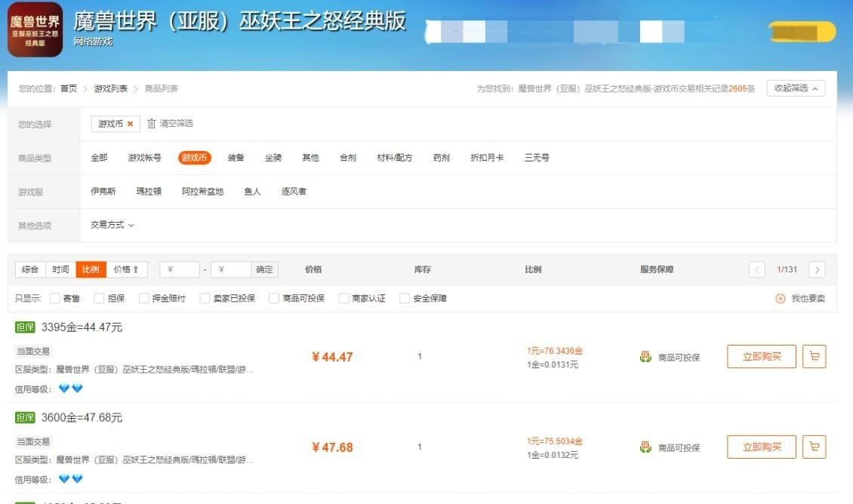Choose the 游戏帐号 product type
The width and height of the screenshot is (853, 504).
(145, 158)
